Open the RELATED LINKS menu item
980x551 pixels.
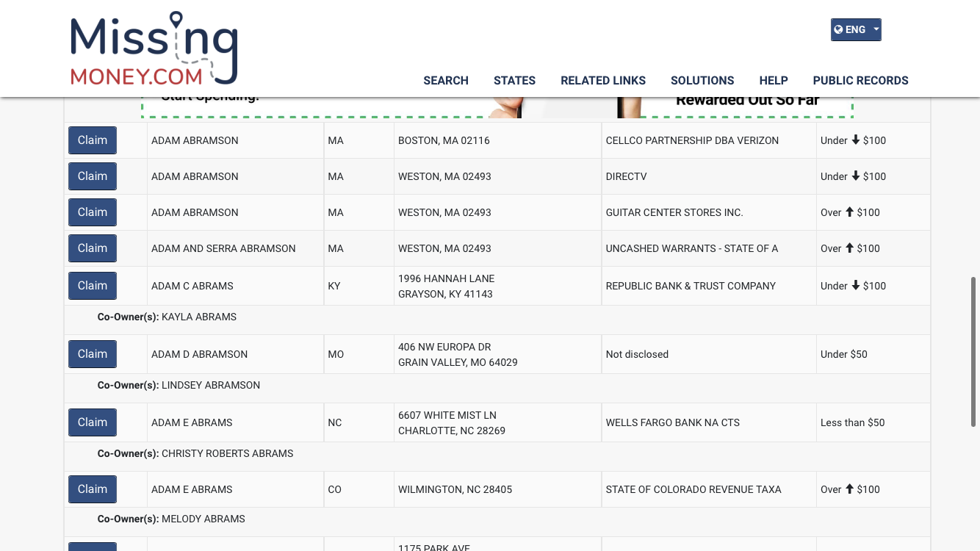pos(603,81)
